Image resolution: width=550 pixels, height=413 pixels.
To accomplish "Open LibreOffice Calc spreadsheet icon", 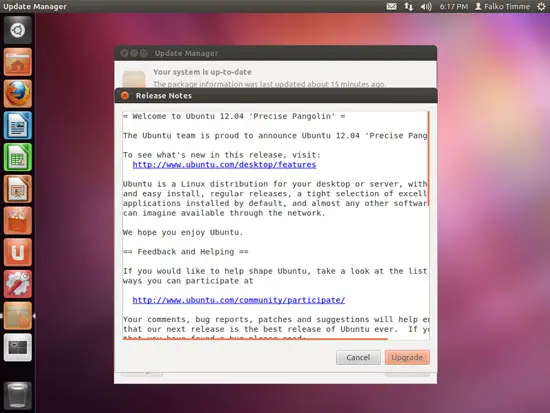I will (18, 157).
